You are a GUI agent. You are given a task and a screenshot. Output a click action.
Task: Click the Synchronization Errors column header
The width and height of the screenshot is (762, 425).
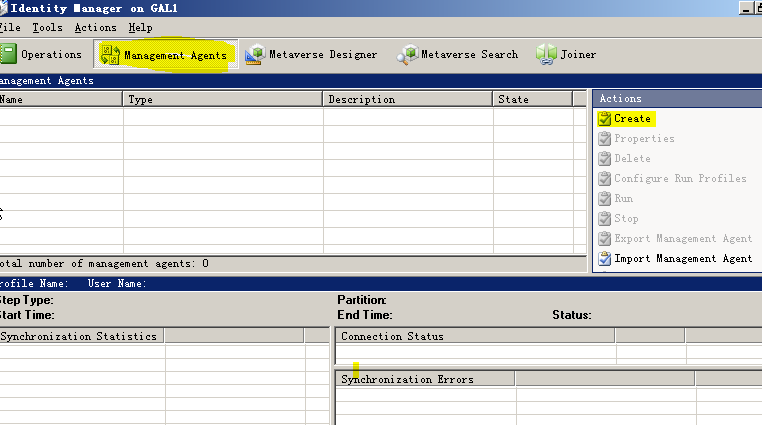[x=425, y=379]
